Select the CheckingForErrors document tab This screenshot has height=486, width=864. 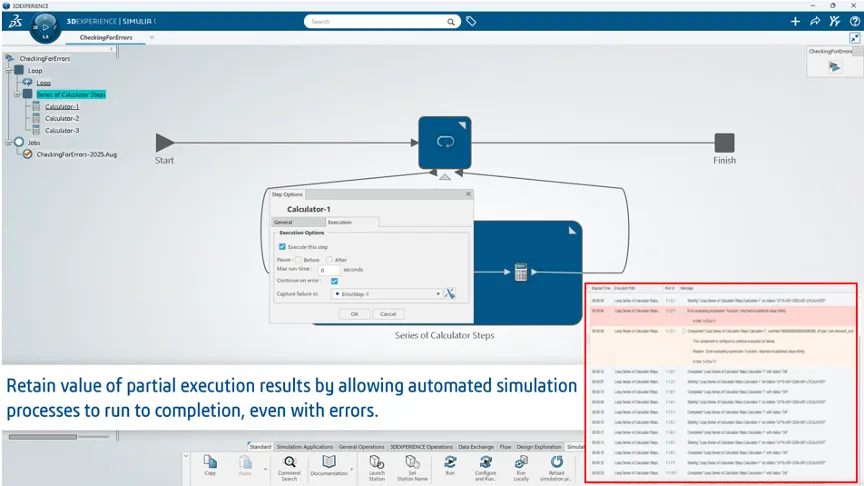click(x=106, y=37)
